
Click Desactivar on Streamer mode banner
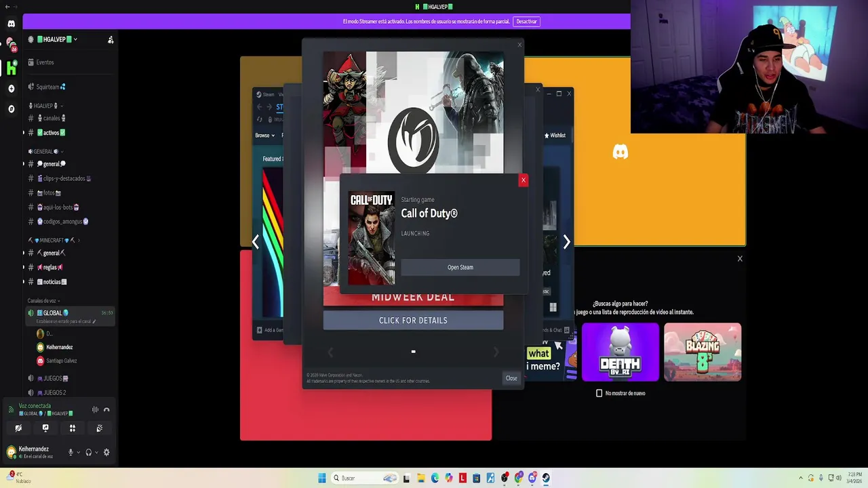526,22
